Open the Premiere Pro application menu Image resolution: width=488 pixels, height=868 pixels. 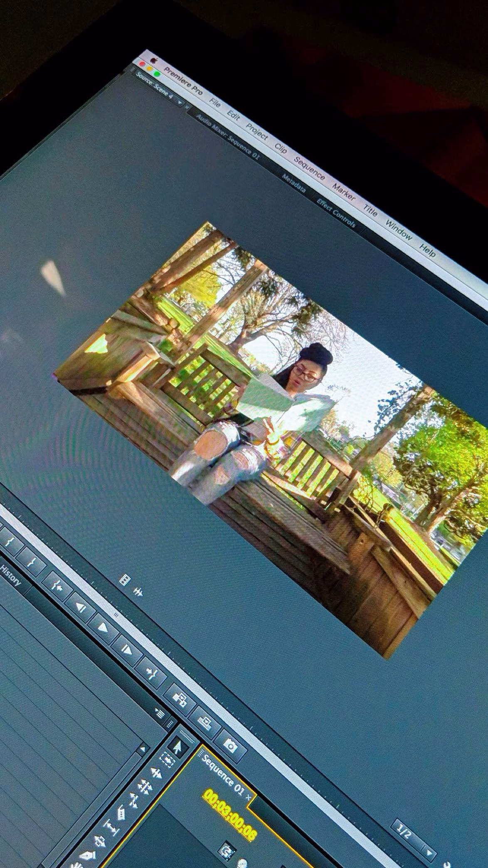(183, 81)
